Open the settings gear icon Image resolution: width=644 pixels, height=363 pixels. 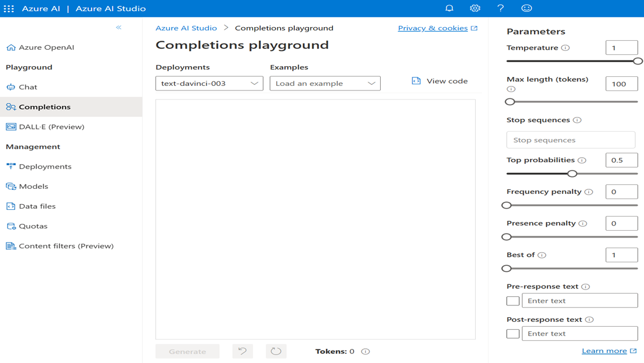[475, 8]
